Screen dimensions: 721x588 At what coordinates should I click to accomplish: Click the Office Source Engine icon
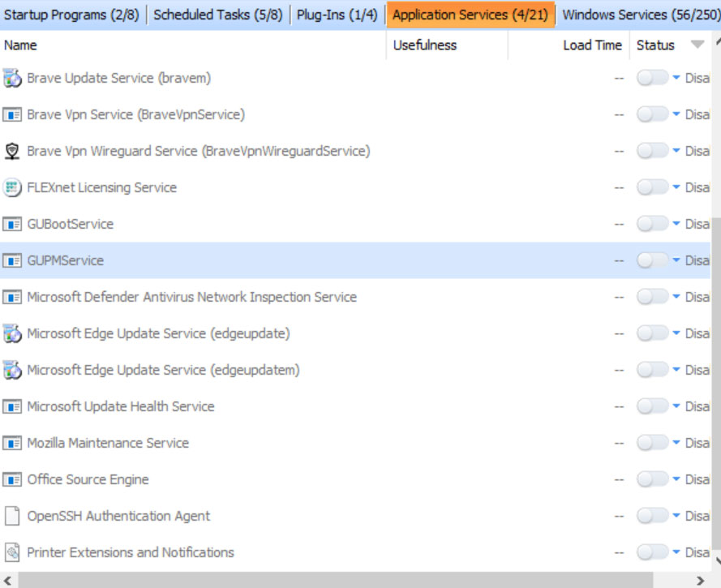point(12,479)
